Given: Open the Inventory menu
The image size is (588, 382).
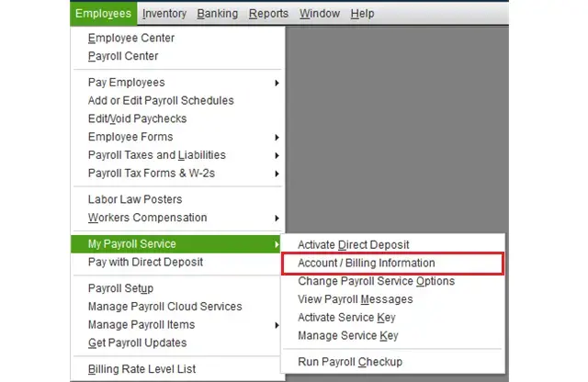Looking at the screenshot, I should (x=164, y=14).
